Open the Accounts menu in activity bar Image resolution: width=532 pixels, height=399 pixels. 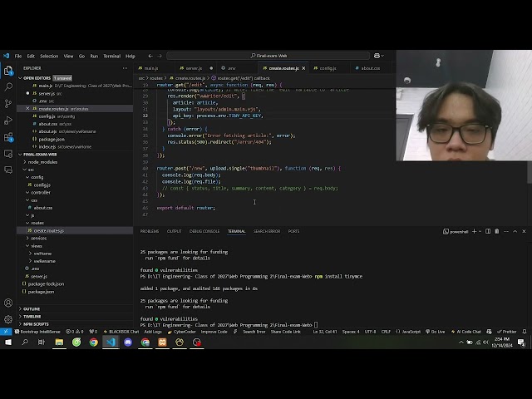tap(8, 303)
